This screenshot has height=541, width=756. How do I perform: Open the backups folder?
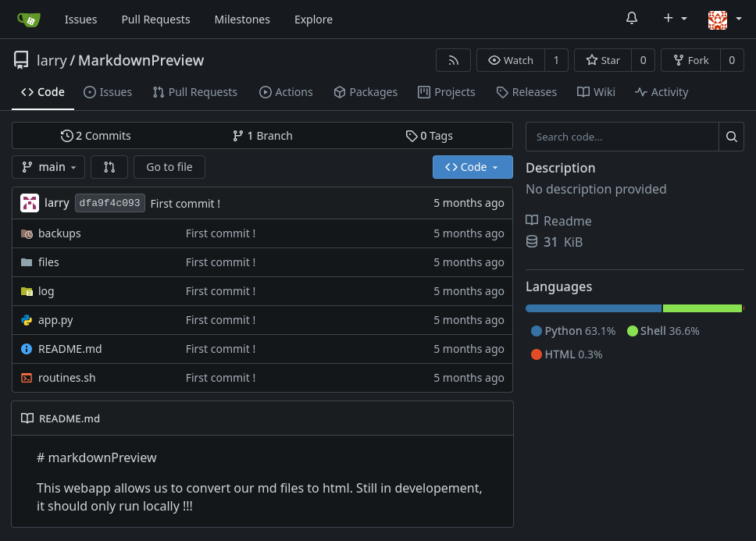59,233
